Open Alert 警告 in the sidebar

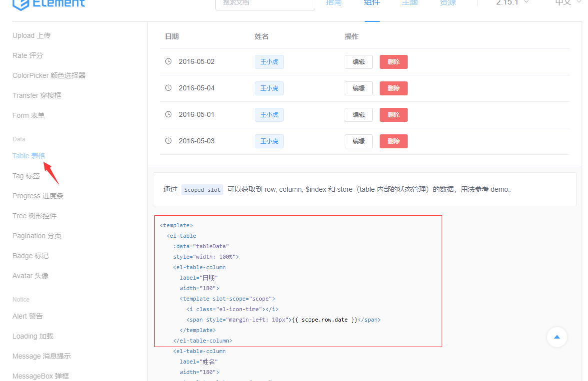[x=27, y=316]
